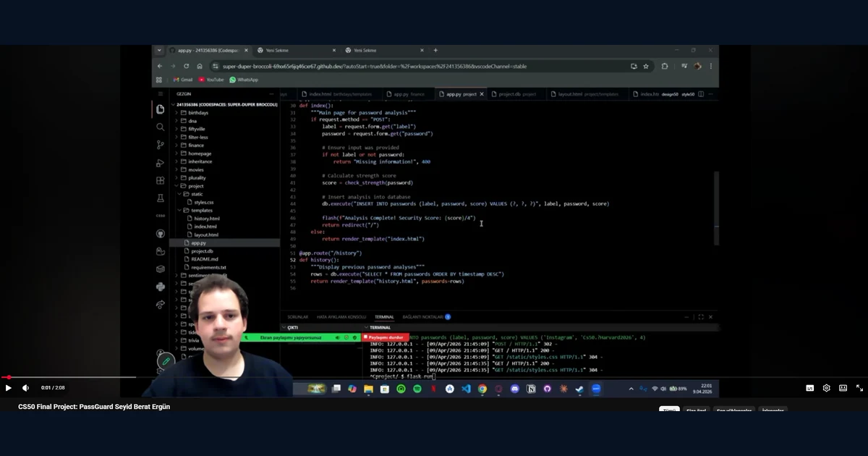868x456 pixels.
Task: Close the active app.py project tab
Action: coord(482,94)
